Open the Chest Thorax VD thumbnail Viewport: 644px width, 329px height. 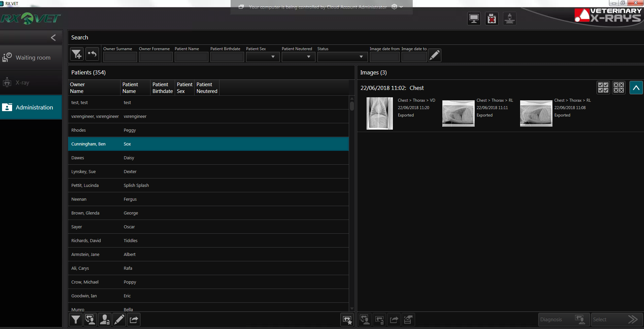click(x=379, y=113)
